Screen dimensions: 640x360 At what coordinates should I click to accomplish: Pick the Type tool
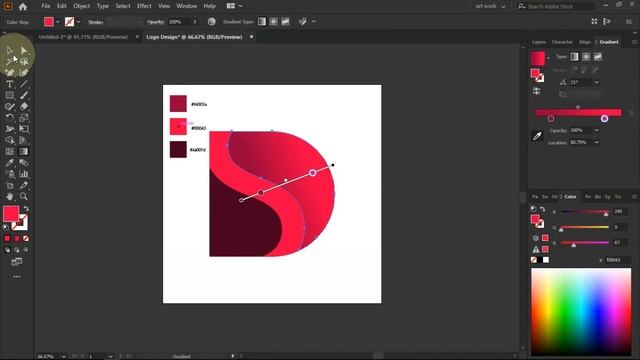(x=10, y=84)
